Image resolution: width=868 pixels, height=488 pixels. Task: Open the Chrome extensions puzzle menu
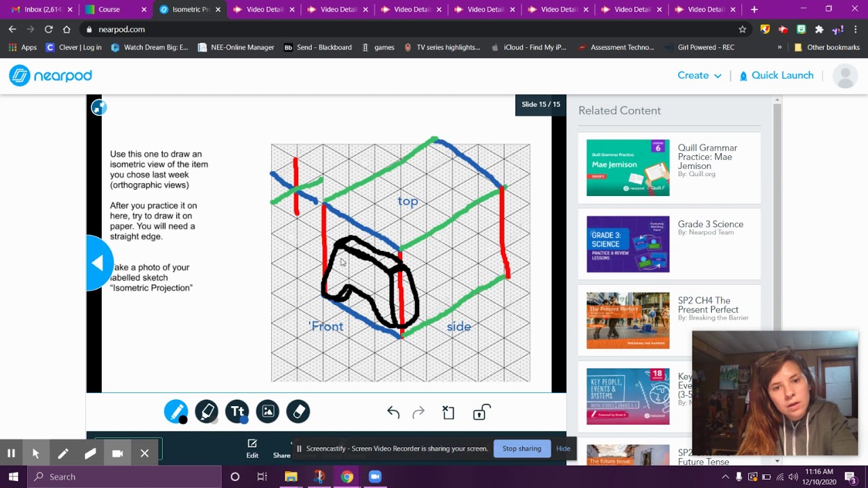(x=819, y=29)
